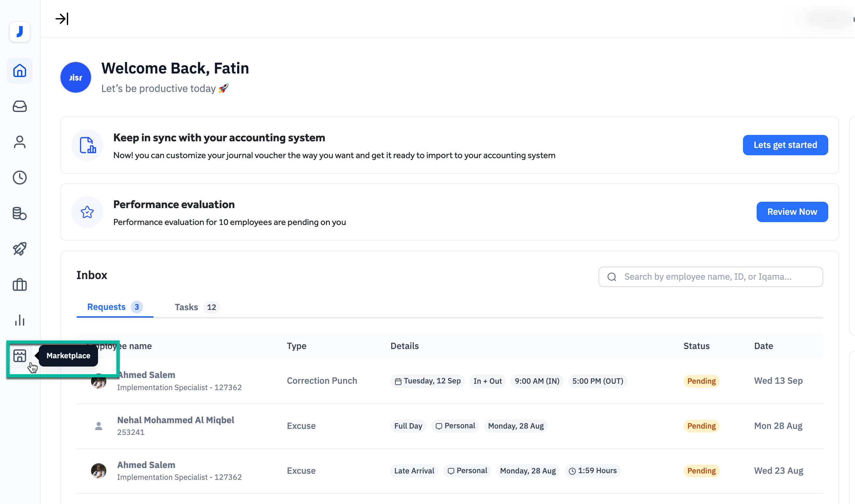
Task: Open the Payroll coins icon in sidebar
Action: click(x=20, y=213)
